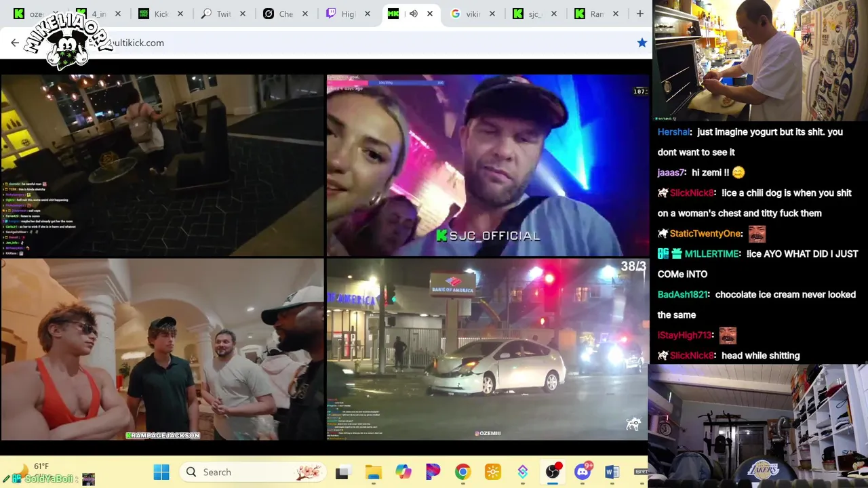Open a new browser tab

[x=639, y=14]
